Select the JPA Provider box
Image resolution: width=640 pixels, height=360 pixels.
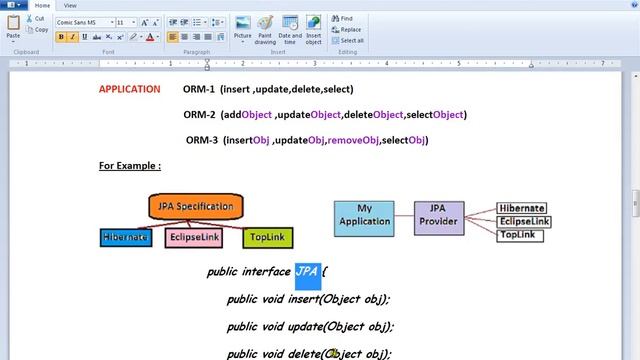point(439,218)
